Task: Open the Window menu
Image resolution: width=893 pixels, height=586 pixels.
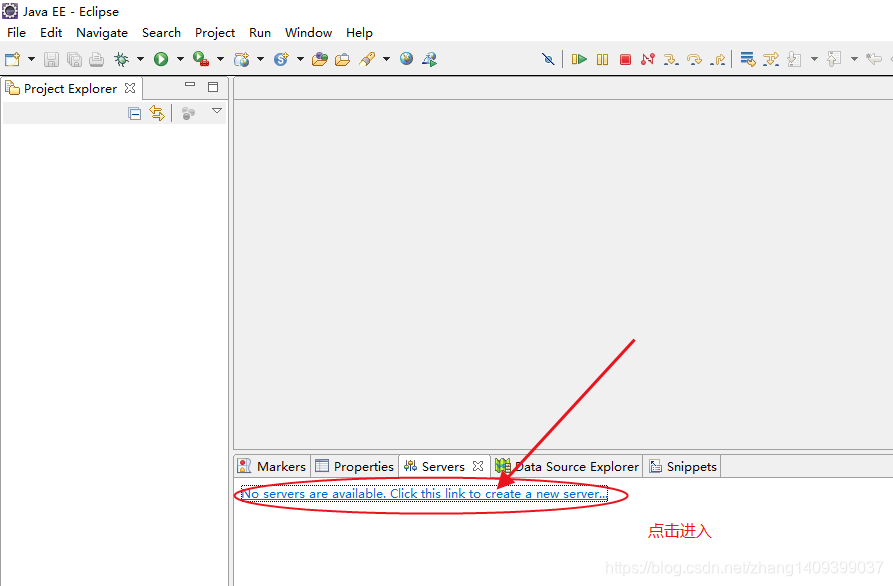Action: click(x=308, y=32)
